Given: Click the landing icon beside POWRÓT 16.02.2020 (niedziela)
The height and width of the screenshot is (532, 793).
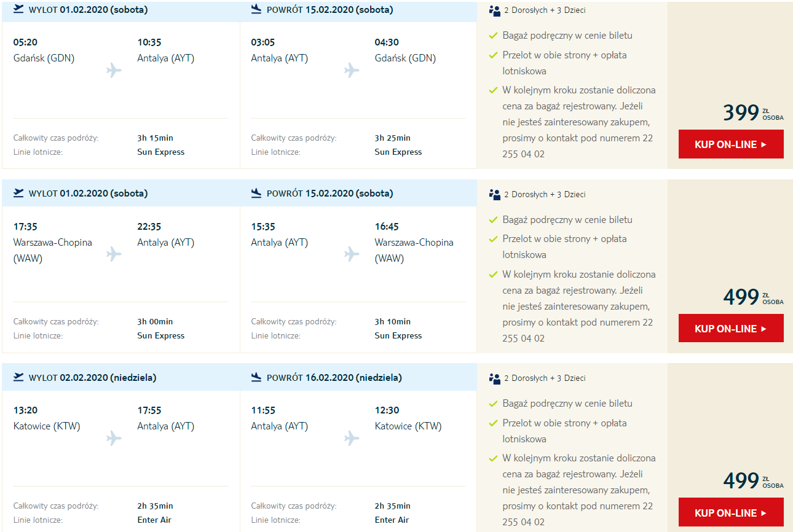Looking at the screenshot, I should pyautogui.click(x=256, y=377).
